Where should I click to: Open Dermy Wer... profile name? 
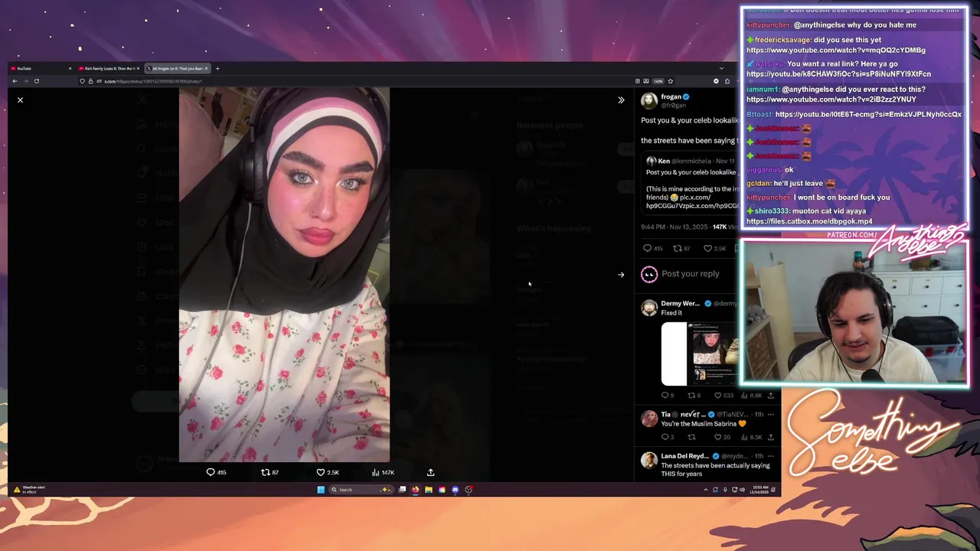point(680,304)
